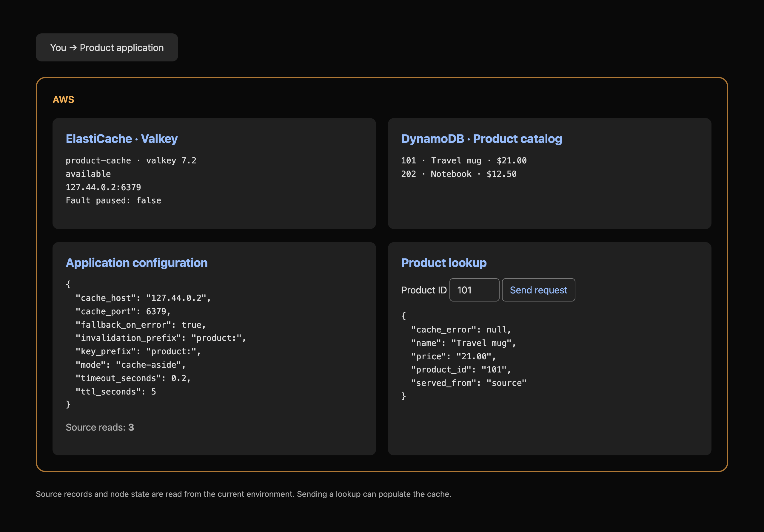This screenshot has width=764, height=532.
Task: Select the '101 · Travel mug · $21.00' row
Action: pos(464,161)
